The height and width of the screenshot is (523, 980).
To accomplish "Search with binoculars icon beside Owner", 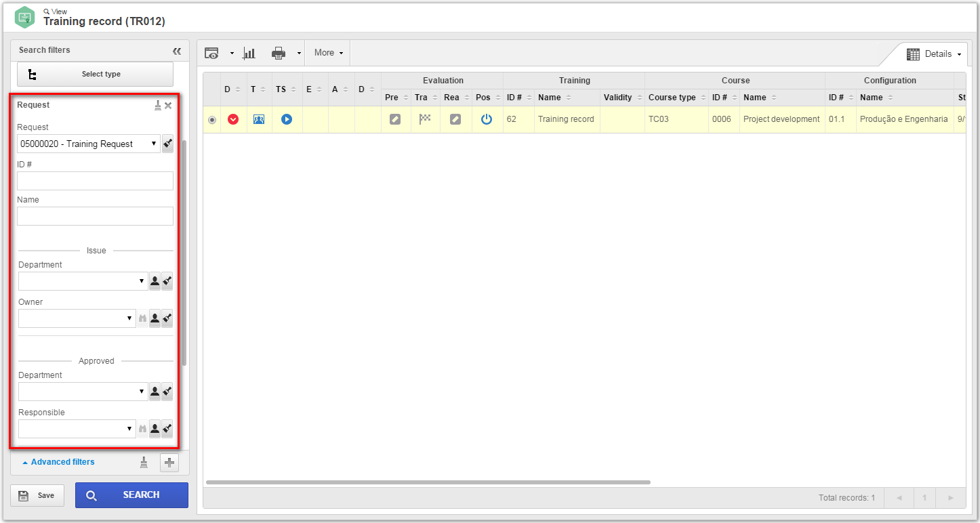I will pos(142,318).
